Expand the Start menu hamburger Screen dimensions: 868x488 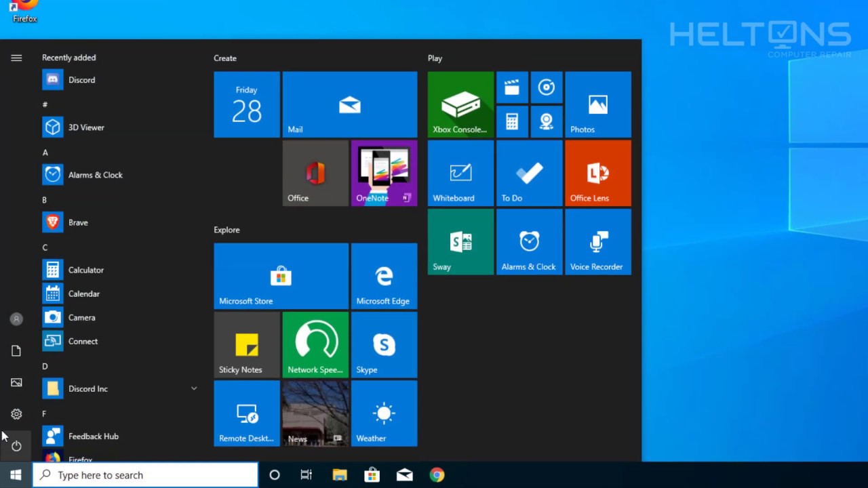(16, 58)
